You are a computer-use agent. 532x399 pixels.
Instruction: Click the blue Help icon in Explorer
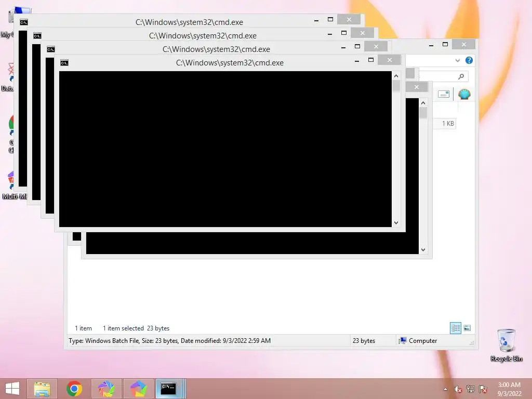click(469, 60)
